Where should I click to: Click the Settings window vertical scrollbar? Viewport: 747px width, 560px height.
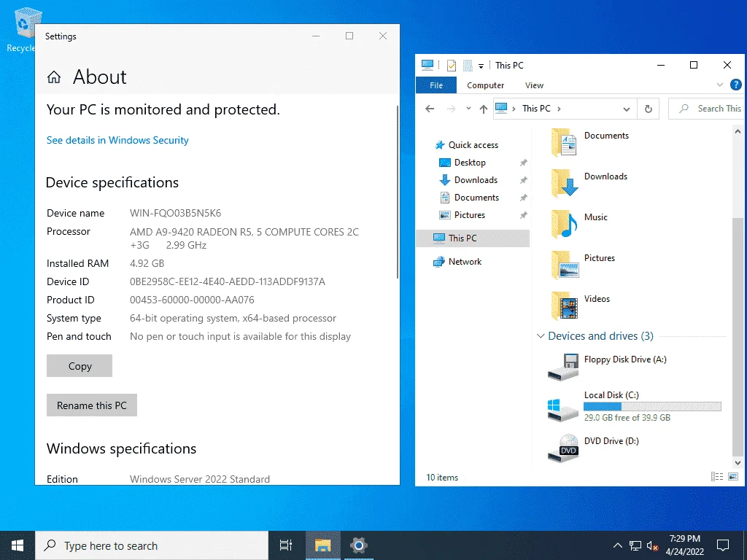[x=398, y=192]
